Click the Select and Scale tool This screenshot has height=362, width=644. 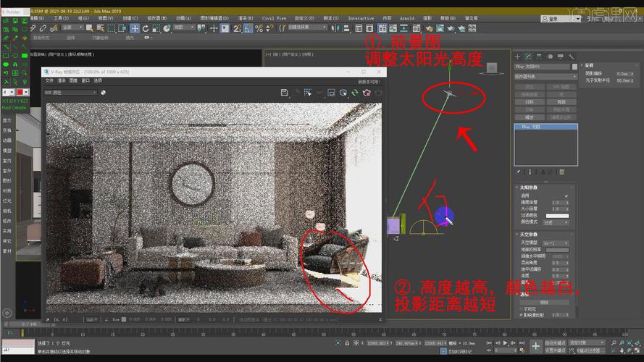(156, 28)
